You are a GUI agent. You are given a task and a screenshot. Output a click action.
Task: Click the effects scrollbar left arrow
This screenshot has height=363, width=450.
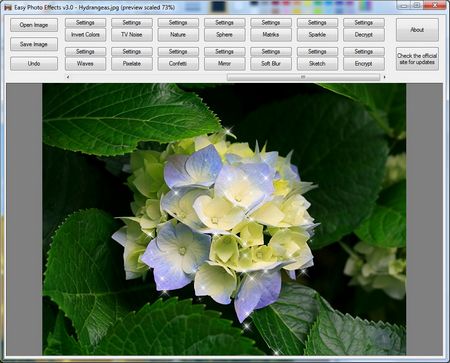click(x=68, y=77)
